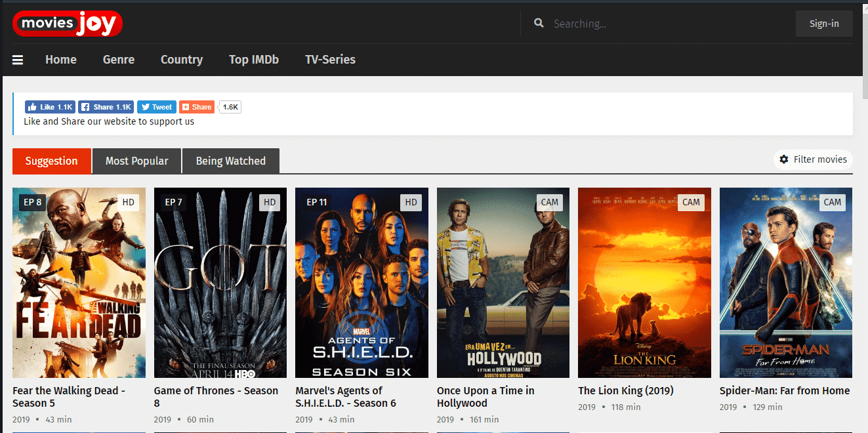Click The Lion King (2019) title link
The height and width of the screenshot is (433, 868).
click(626, 391)
